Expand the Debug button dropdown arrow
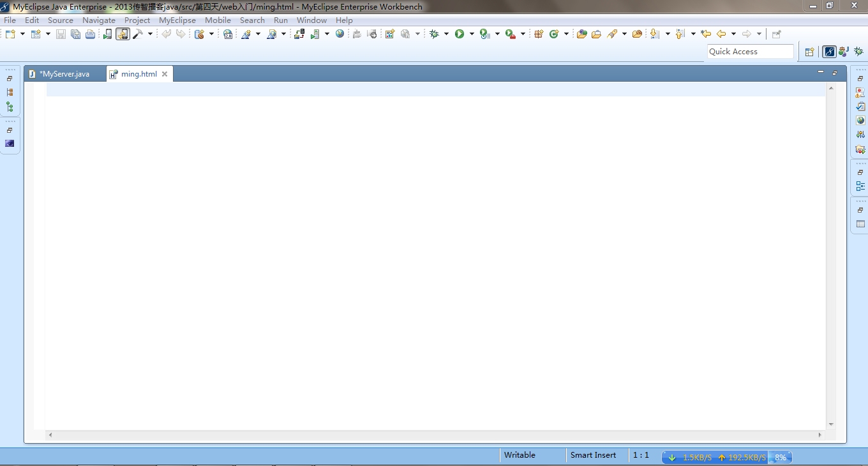This screenshot has height=466, width=868. [446, 34]
